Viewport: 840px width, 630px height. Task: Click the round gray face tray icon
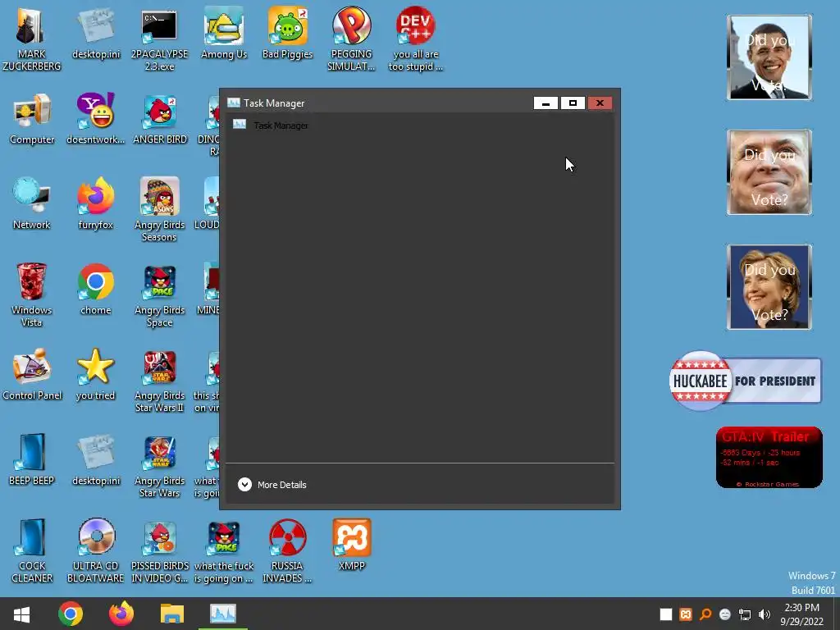[x=725, y=614]
